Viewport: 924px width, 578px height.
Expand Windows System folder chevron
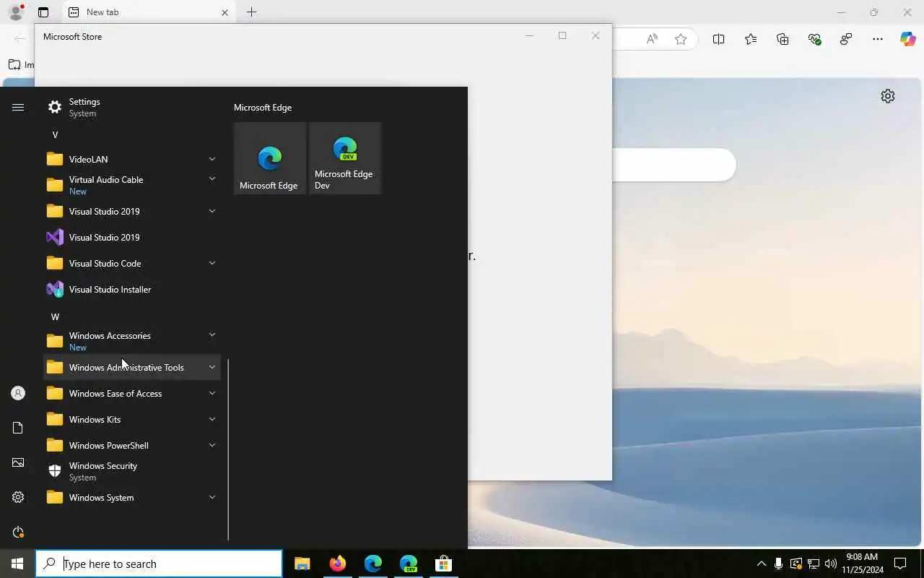click(x=212, y=497)
